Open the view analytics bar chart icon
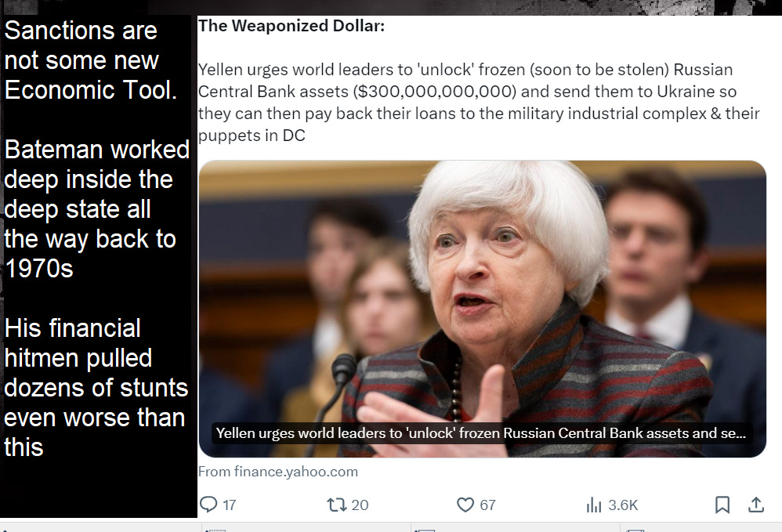This screenshot has height=532, width=782. [x=594, y=505]
